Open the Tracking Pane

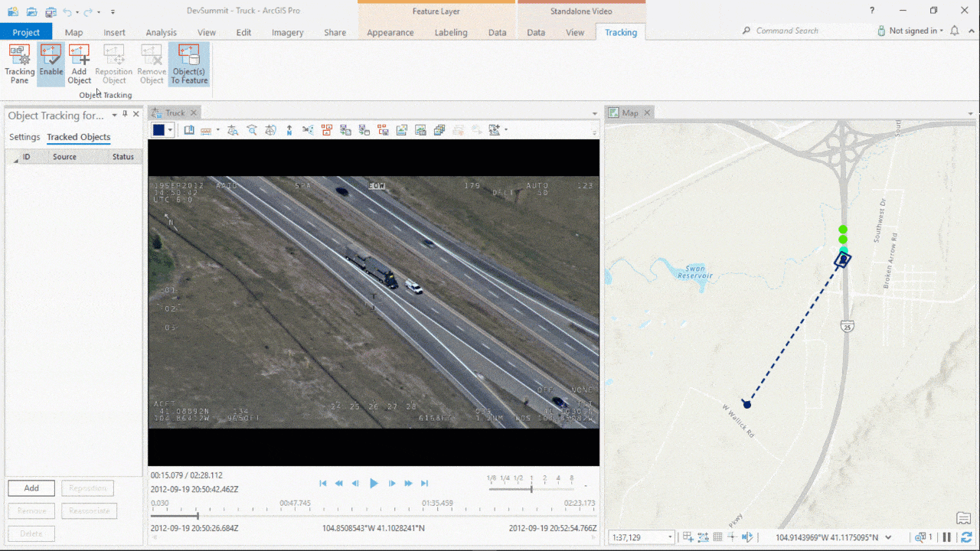point(20,64)
